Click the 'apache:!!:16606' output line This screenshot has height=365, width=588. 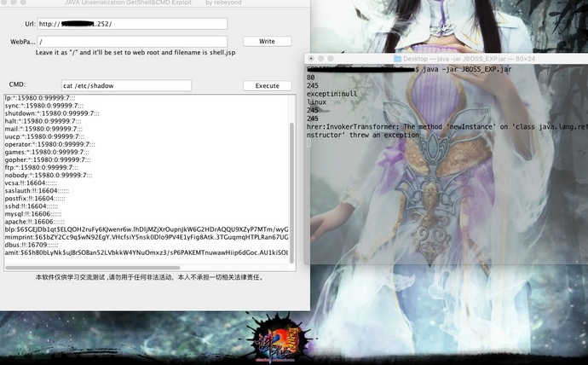(34, 222)
